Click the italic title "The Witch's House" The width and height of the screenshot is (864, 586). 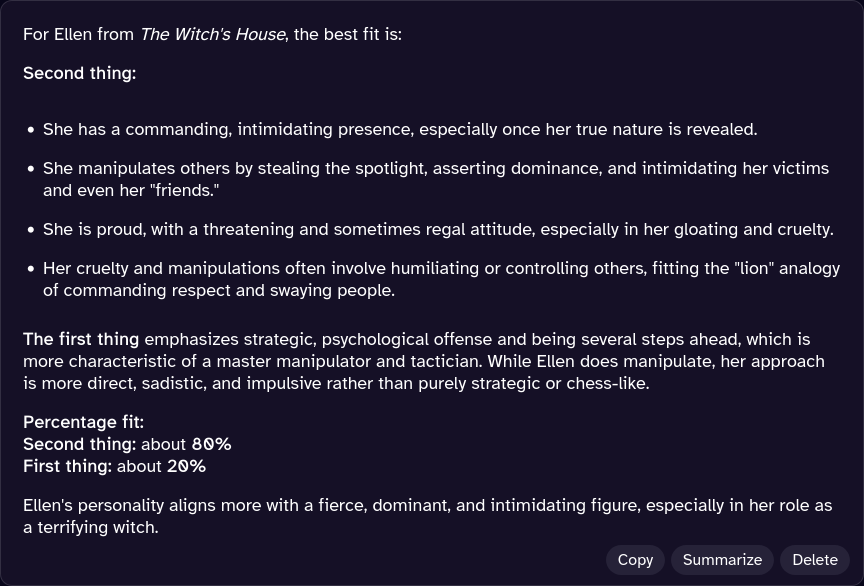[x=212, y=34]
